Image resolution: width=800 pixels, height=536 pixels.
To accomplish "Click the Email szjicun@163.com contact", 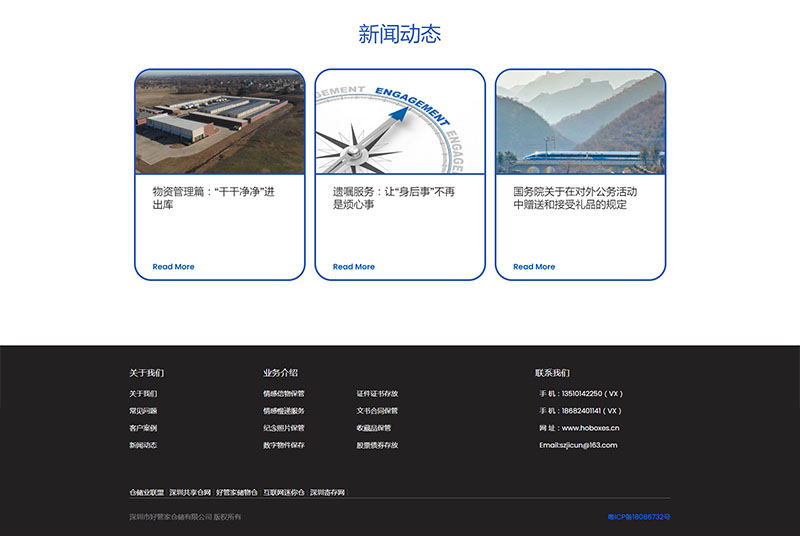I will 578,445.
